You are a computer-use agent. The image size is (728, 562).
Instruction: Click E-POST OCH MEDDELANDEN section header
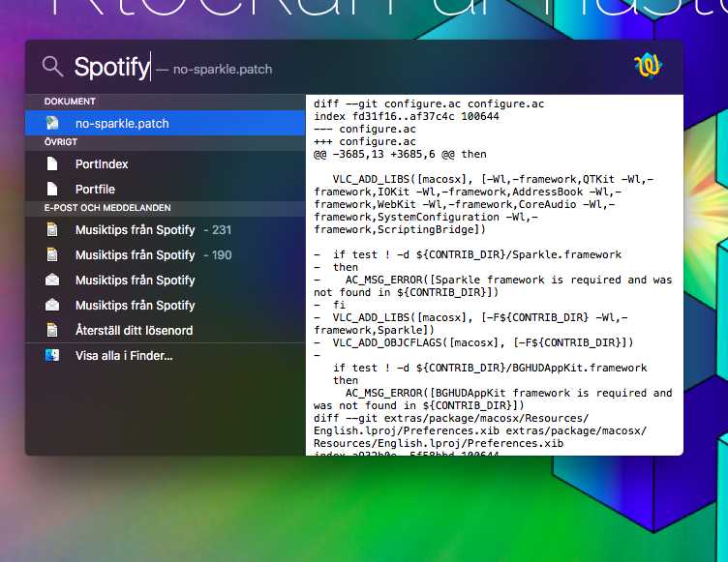(166, 208)
